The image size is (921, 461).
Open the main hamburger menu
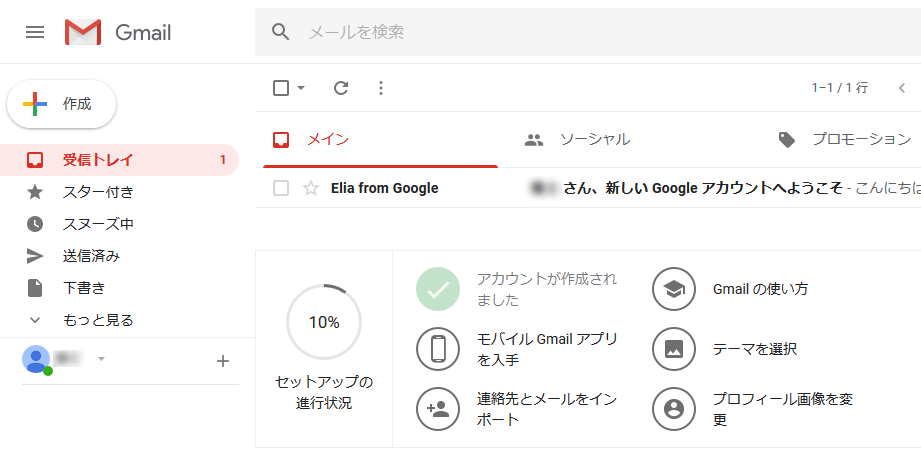coord(35,32)
